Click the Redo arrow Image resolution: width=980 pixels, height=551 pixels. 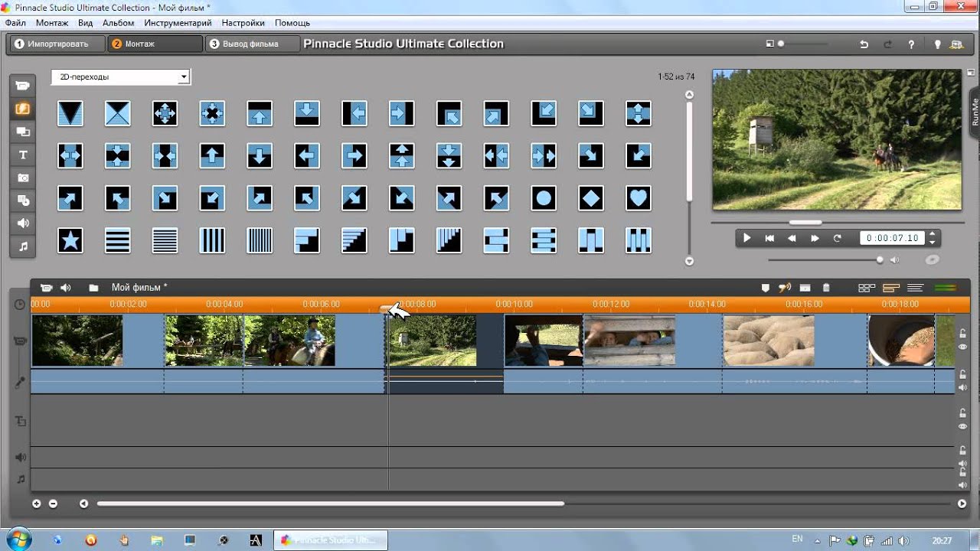tap(888, 44)
